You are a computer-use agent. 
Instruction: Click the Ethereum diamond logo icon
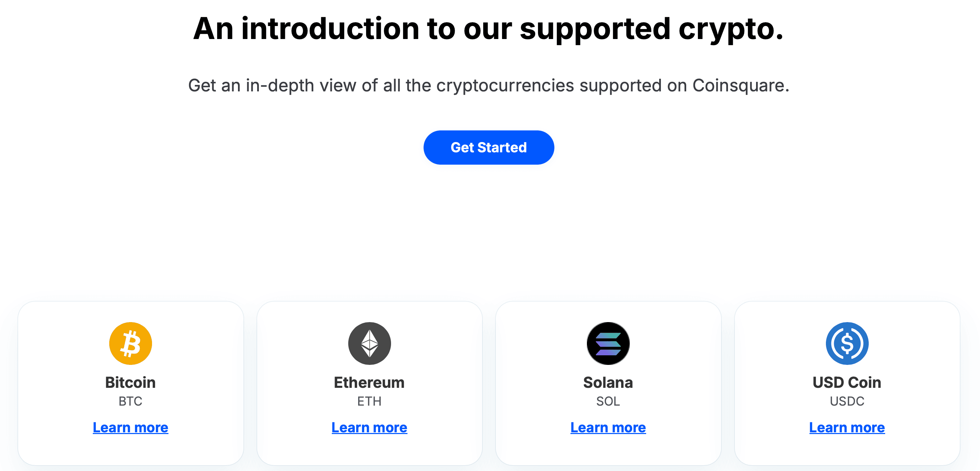pyautogui.click(x=369, y=343)
